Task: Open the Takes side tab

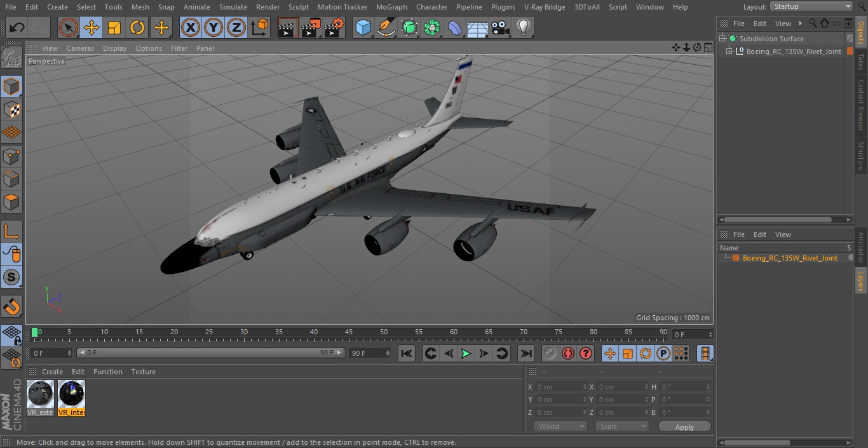Action: 861,62
